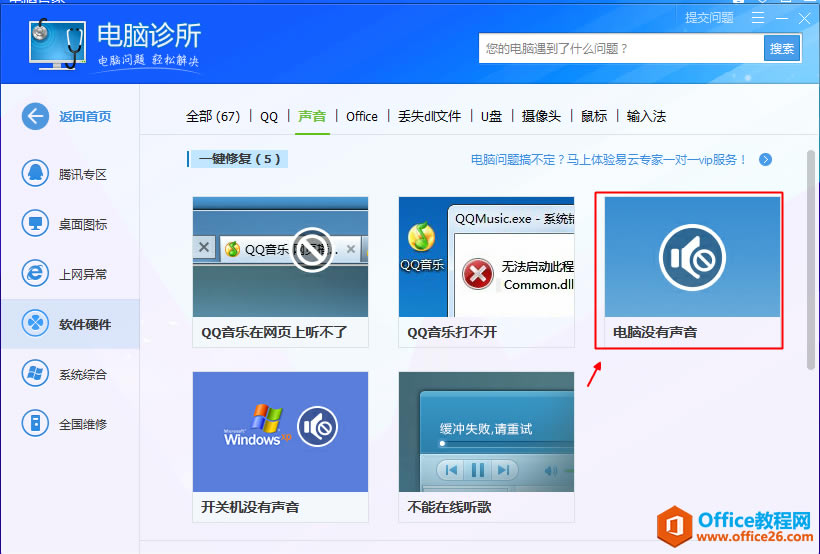Click the 桌面图标 sidebar label
The height and width of the screenshot is (554, 820).
(83, 224)
